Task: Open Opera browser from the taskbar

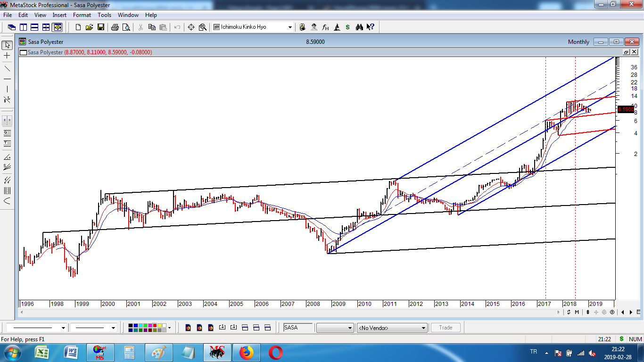Action: pyautogui.click(x=275, y=353)
